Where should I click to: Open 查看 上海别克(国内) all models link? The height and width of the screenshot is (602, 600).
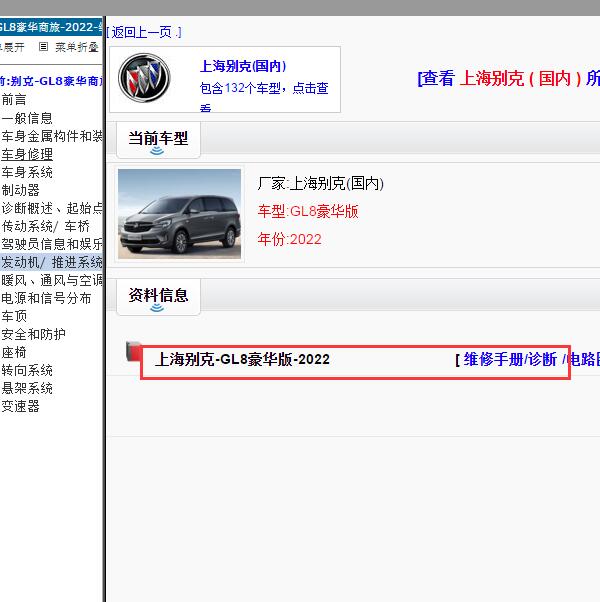tap(509, 78)
